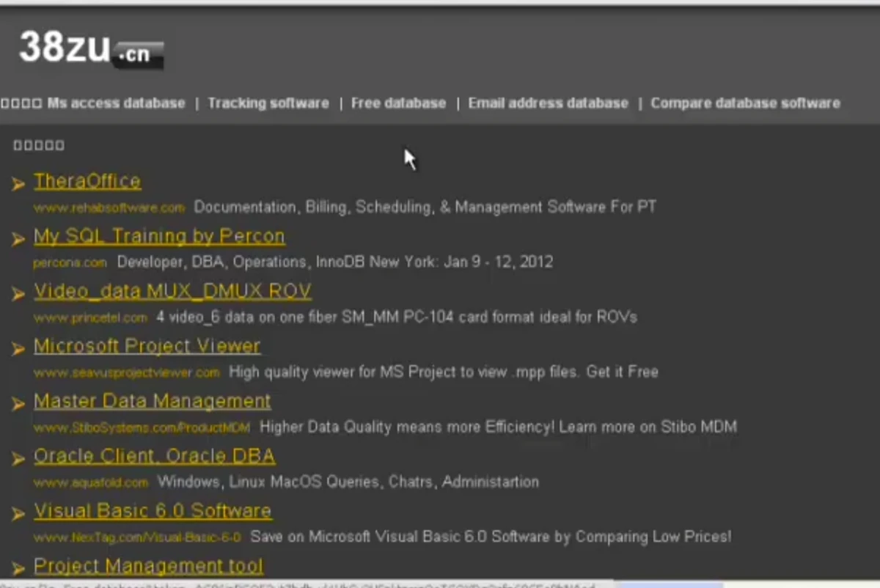Open the Free database navigation entry
880x588 pixels.
pyautogui.click(x=398, y=103)
